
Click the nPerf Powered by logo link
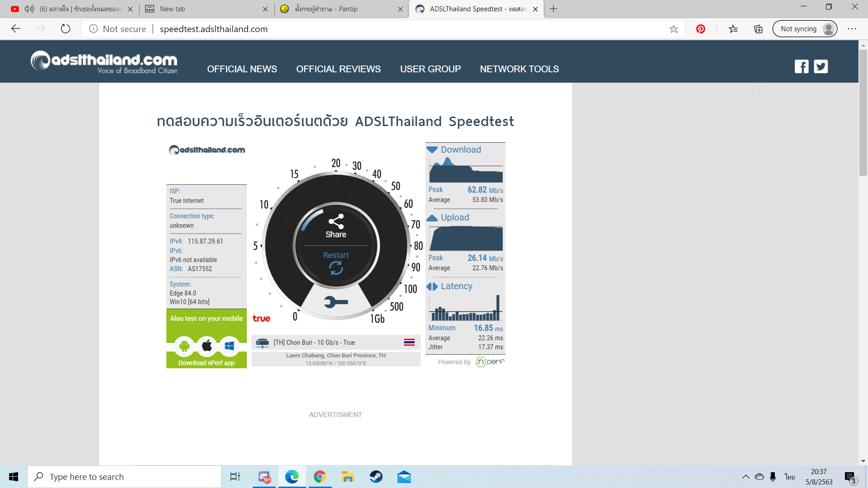(490, 362)
